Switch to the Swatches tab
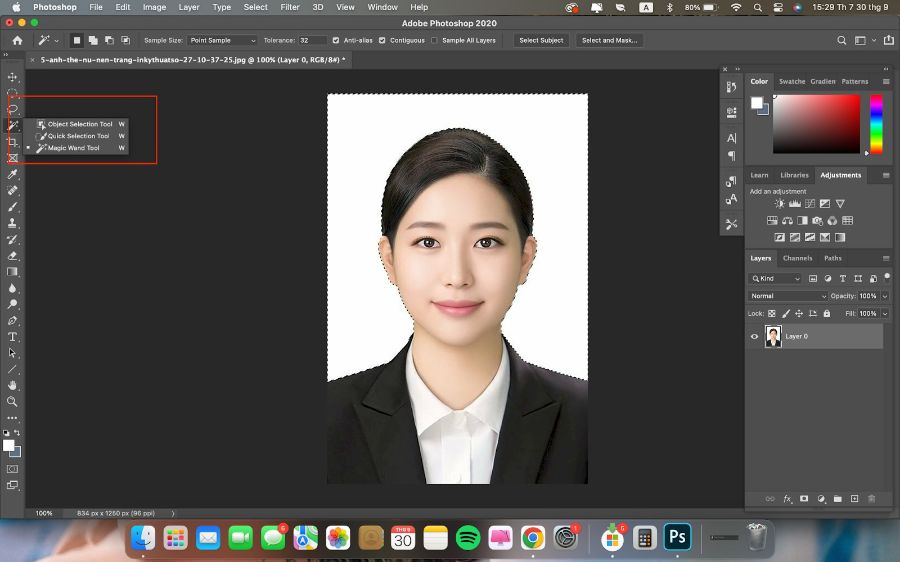 pyautogui.click(x=792, y=82)
